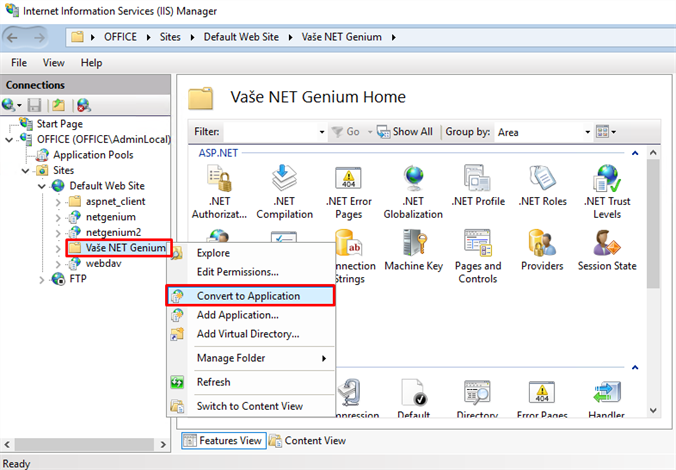This screenshot has width=676, height=470.
Task: Open the Connection Strings feature icon
Action: [348, 243]
